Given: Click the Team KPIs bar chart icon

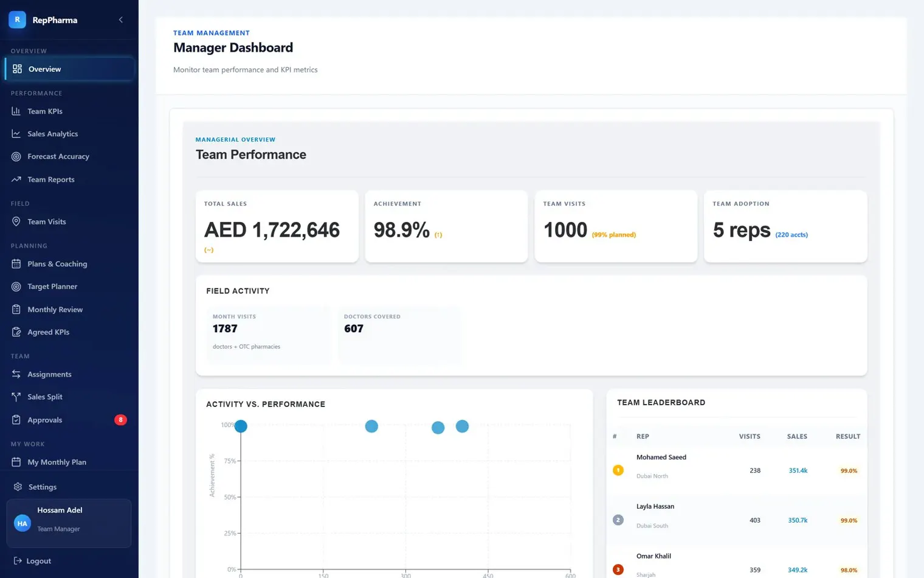Looking at the screenshot, I should click(16, 111).
